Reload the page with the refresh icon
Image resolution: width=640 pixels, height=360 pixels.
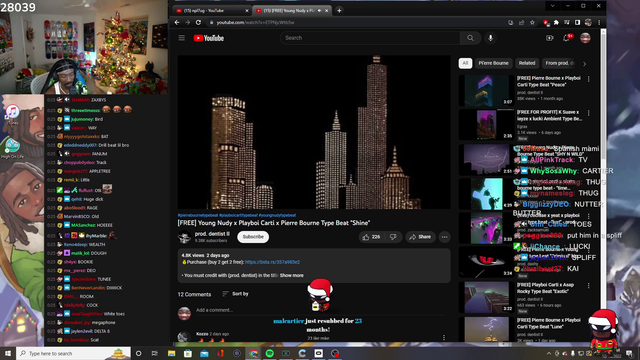(x=198, y=22)
